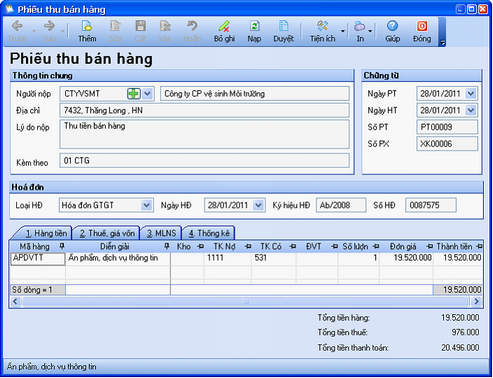The width and height of the screenshot is (493, 378).
Task: Click the pin icon on Đơn giá column
Action: [x=430, y=246]
